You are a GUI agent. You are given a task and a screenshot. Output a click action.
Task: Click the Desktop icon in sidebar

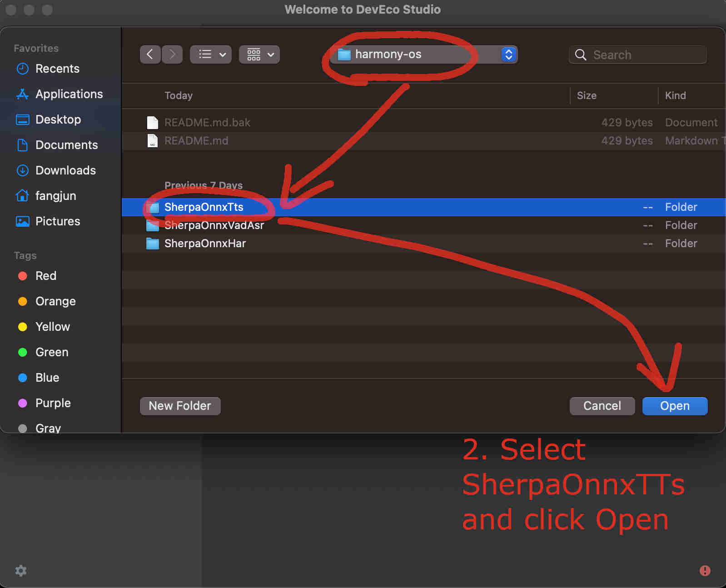click(x=22, y=120)
